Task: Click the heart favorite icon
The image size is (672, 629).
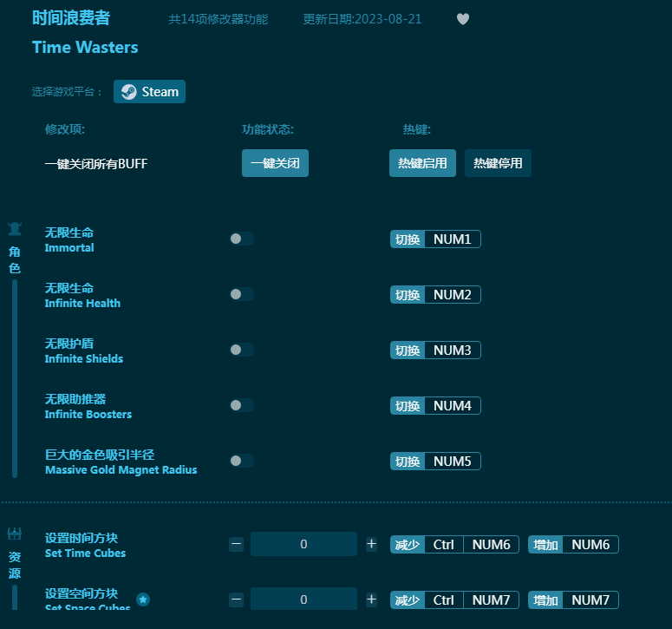Action: click(x=463, y=19)
